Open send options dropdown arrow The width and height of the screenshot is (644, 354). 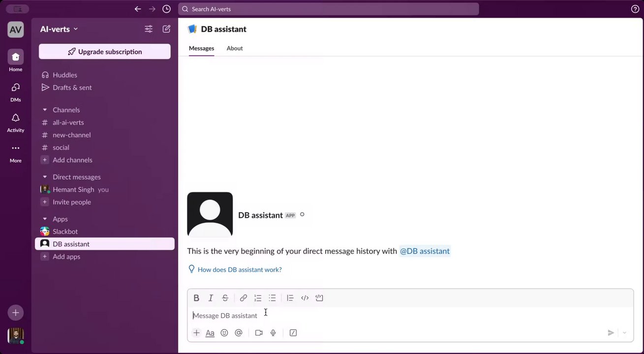point(624,333)
